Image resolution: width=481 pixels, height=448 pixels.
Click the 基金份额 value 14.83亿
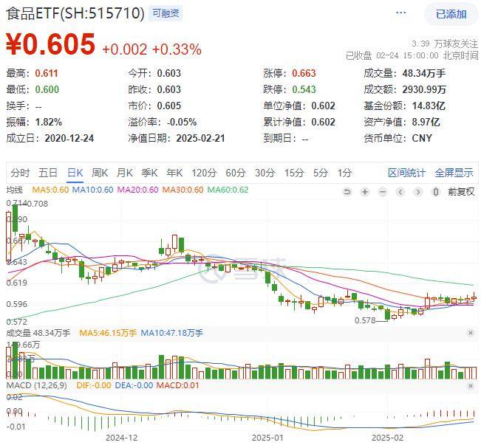pyautogui.click(x=429, y=106)
